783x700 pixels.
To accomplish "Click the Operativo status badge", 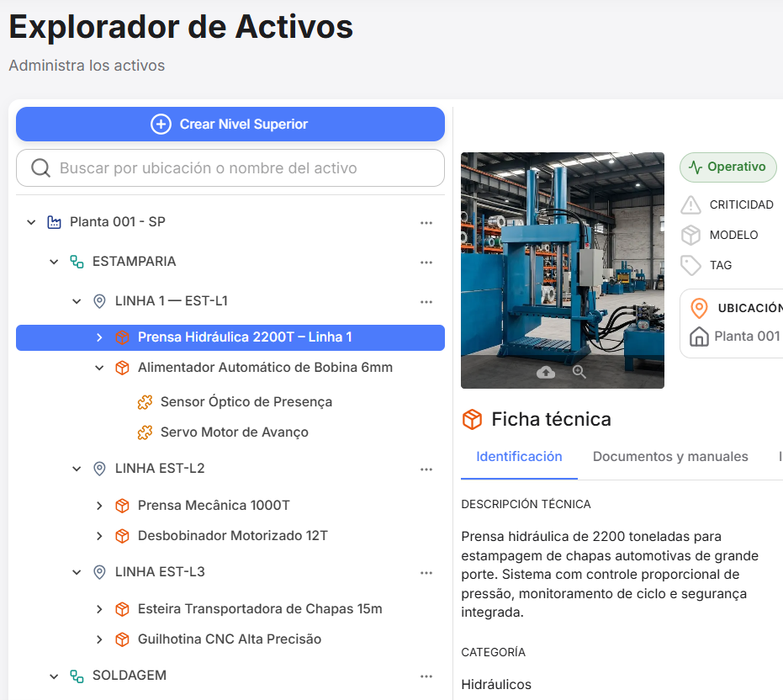I will [727, 167].
